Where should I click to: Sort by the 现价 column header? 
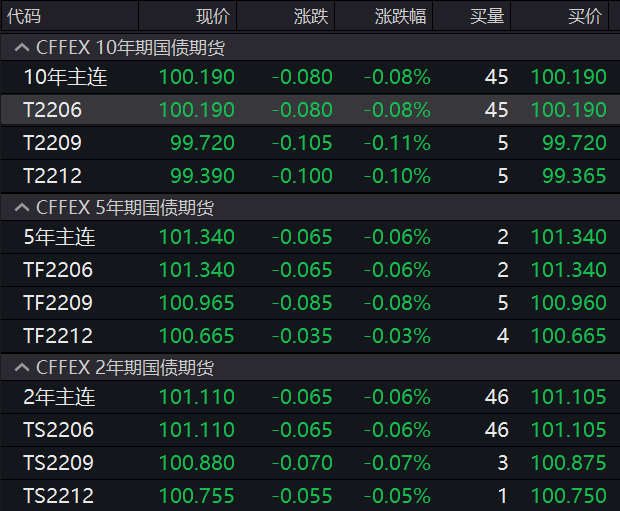tap(212, 16)
